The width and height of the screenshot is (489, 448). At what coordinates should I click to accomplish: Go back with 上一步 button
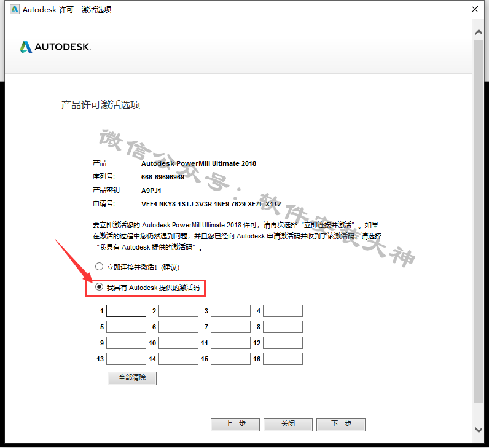pos(235,424)
